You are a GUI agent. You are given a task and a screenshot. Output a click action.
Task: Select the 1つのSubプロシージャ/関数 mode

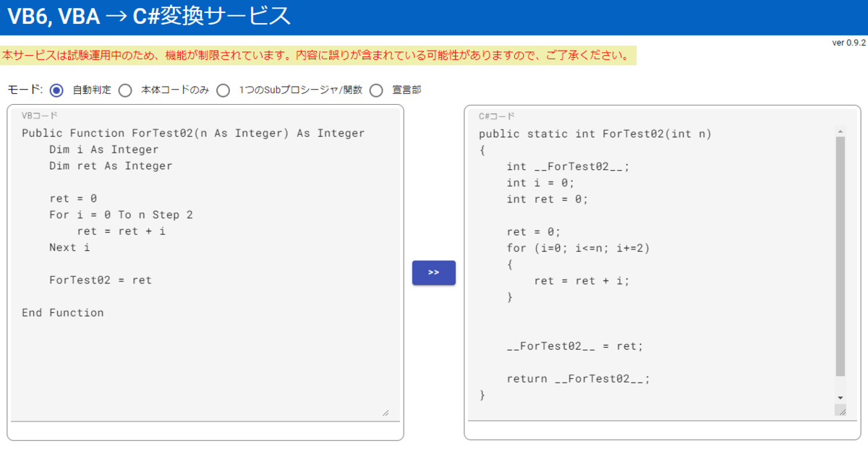click(x=225, y=90)
